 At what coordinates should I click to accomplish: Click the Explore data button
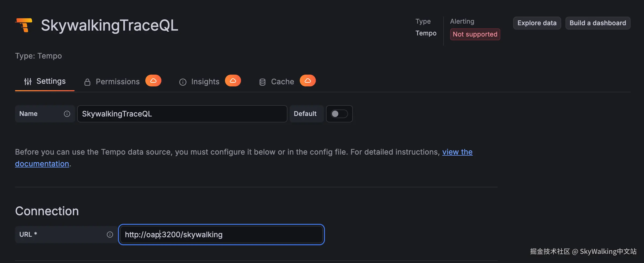537,23
